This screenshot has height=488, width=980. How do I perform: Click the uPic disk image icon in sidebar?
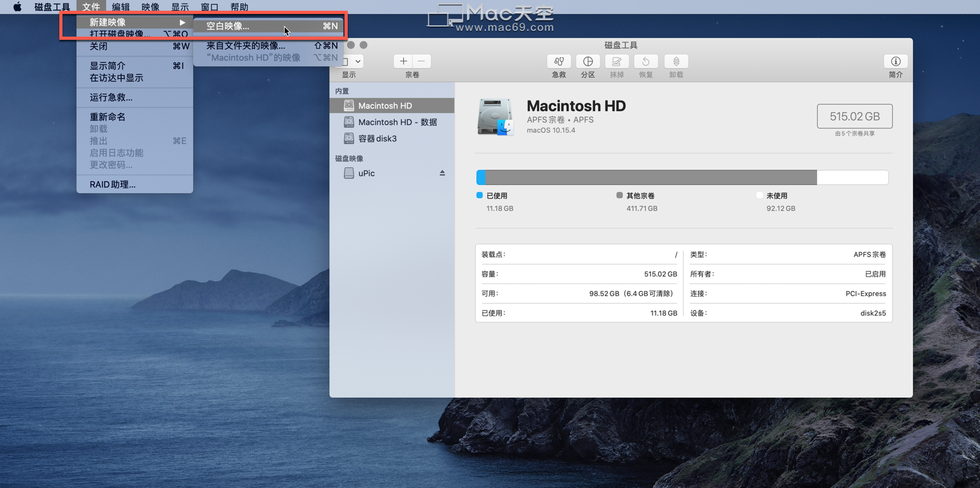349,173
